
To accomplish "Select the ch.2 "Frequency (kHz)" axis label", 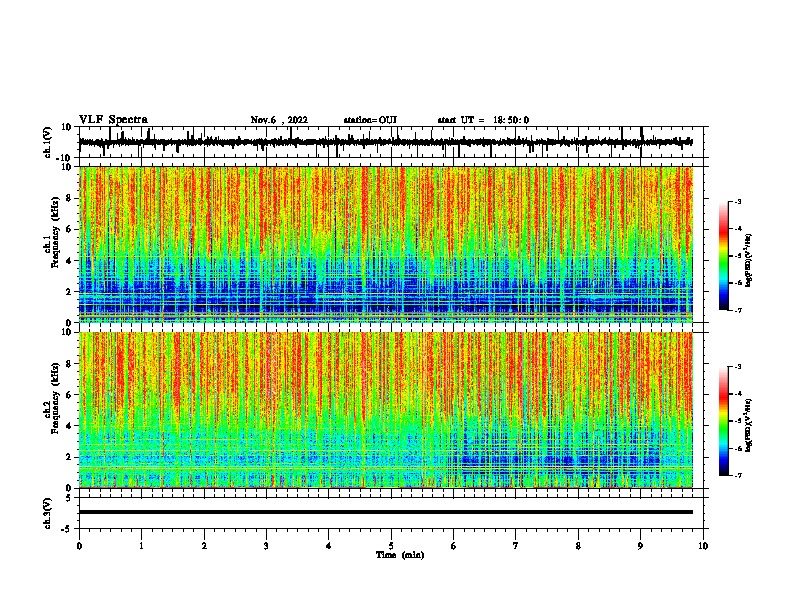I will 55,398.
